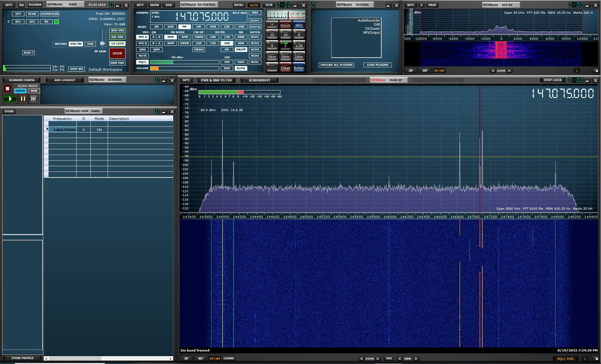Screen dimensions: 601x364
Task: Zoom in Main SP with right arrow
Action: coord(378,359)
